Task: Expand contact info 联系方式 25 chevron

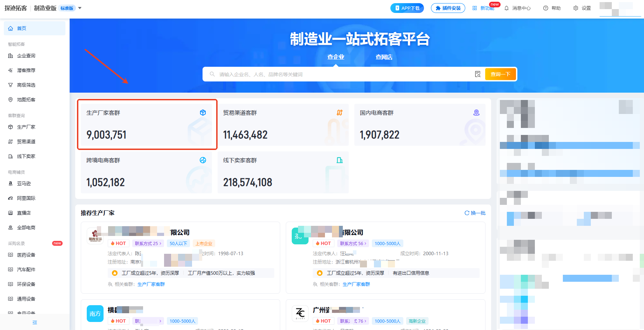Action: point(160,244)
